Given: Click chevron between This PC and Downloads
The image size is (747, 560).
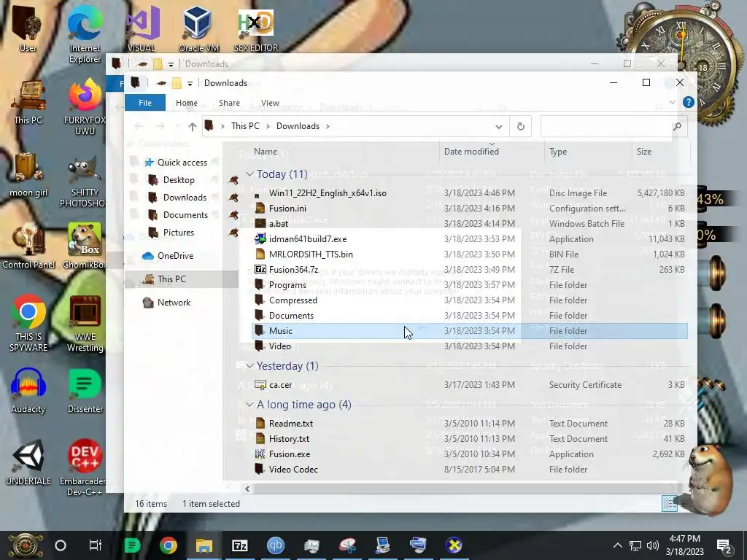Looking at the screenshot, I should (x=268, y=126).
